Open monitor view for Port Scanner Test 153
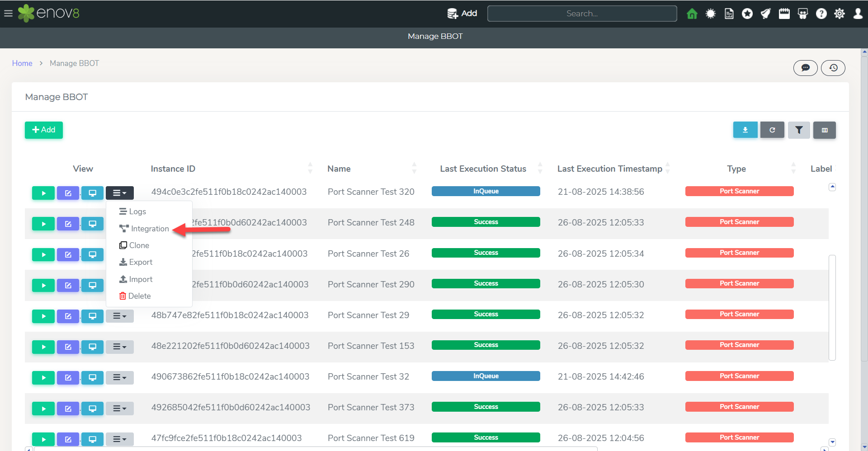The width and height of the screenshot is (868, 451). click(x=93, y=347)
